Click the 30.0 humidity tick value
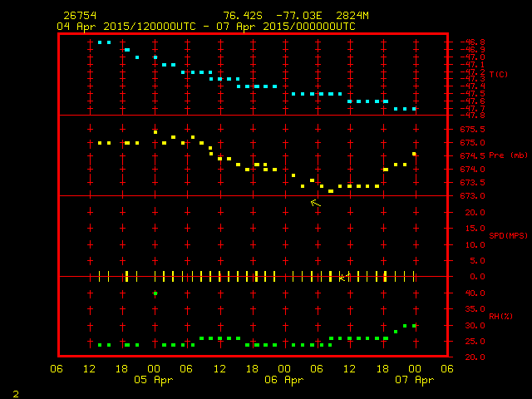Image resolution: width=532 pixels, height=399 pixels. (x=475, y=325)
